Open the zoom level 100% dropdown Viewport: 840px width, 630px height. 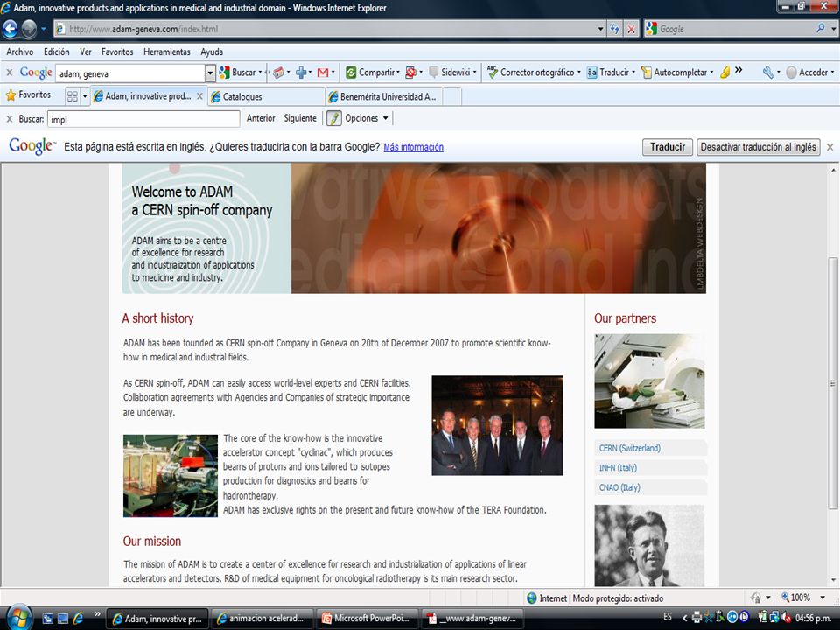[x=822, y=598]
